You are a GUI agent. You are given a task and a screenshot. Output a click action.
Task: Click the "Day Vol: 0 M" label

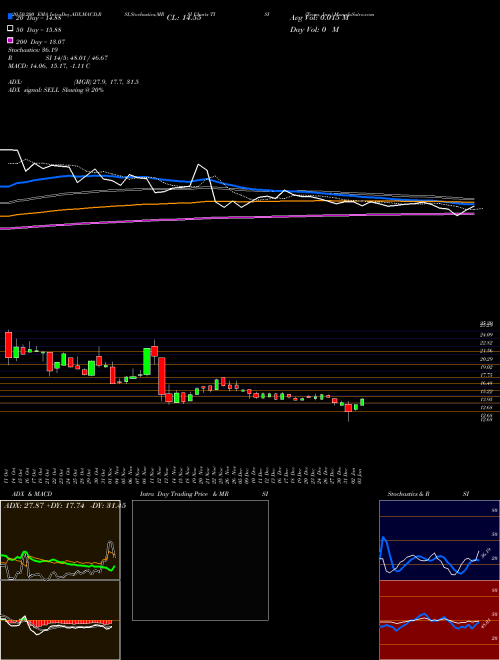tap(314, 30)
